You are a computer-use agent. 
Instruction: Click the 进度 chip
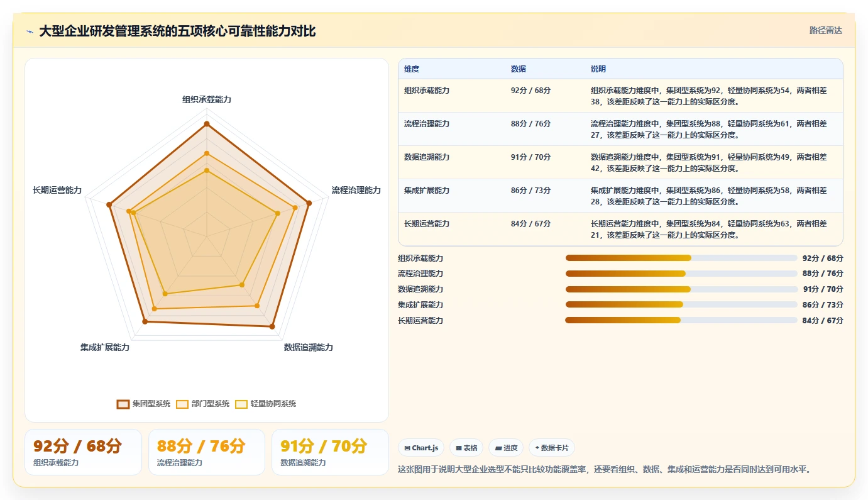click(x=506, y=448)
